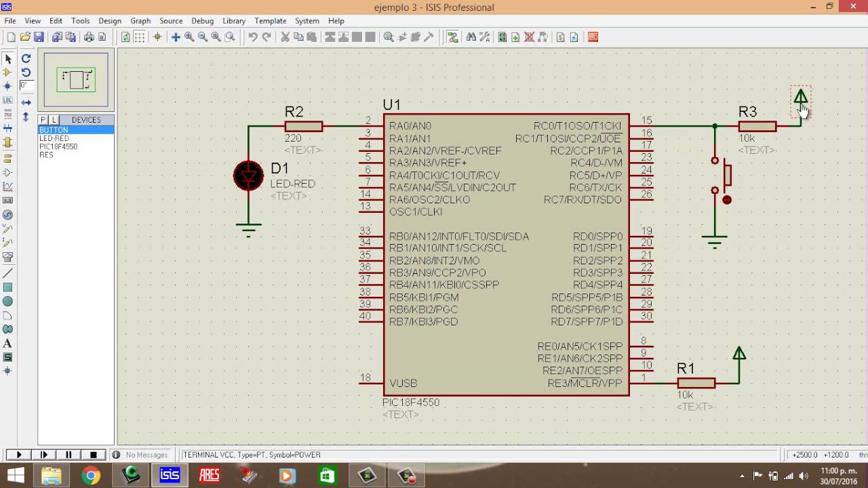This screenshot has width=868, height=488.
Task: Click the Y-Mirror vertical flip icon
Action: [x=26, y=117]
